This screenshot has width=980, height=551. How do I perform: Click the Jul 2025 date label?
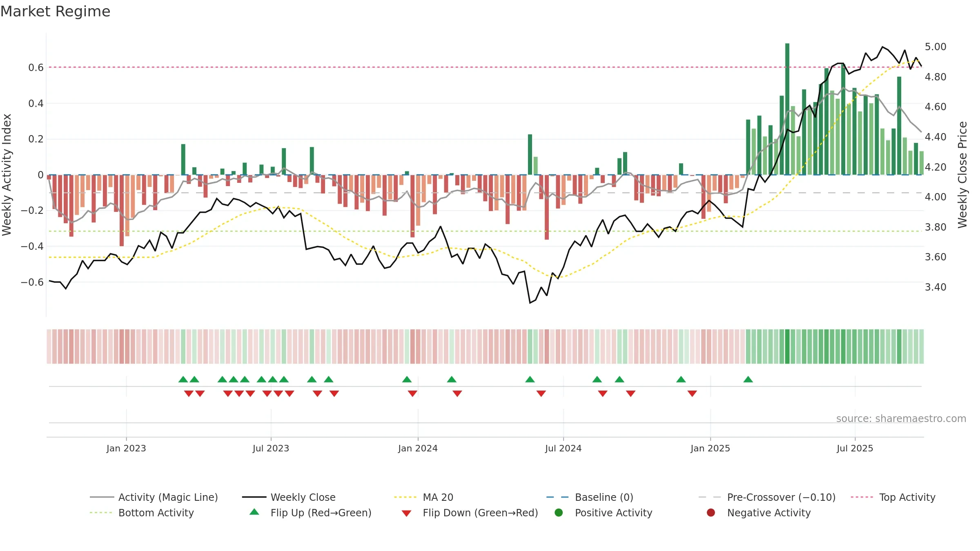click(855, 448)
